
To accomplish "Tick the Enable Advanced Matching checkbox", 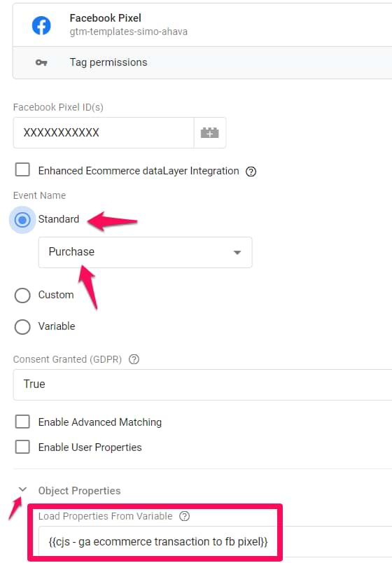I will click(22, 422).
